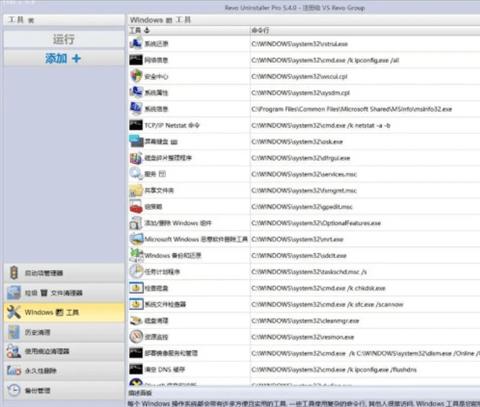Screen dimensions: 480x407
Task: Open the Junk Files Cleaner sidebar item
Action: point(64,293)
